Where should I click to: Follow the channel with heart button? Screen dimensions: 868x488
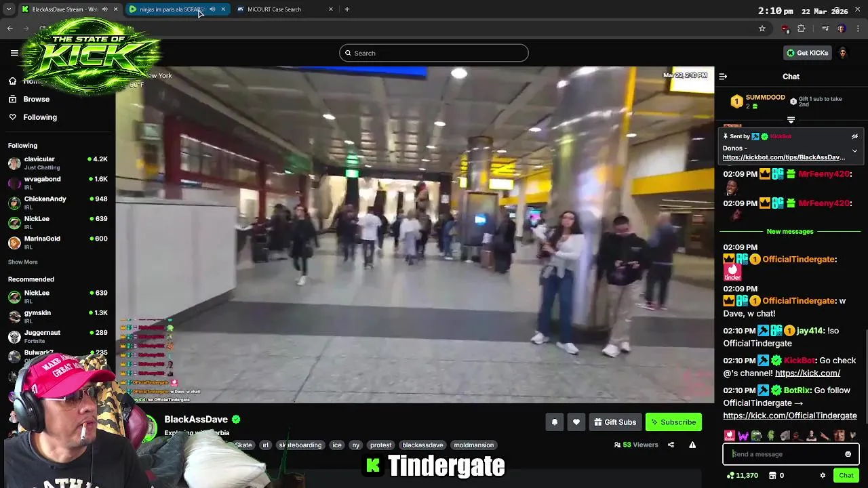click(x=576, y=422)
